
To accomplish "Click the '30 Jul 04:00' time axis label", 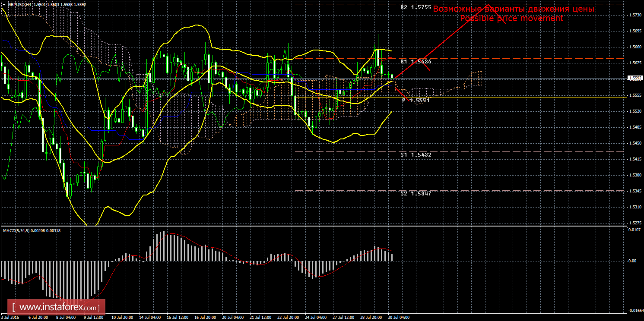I will point(398,317).
